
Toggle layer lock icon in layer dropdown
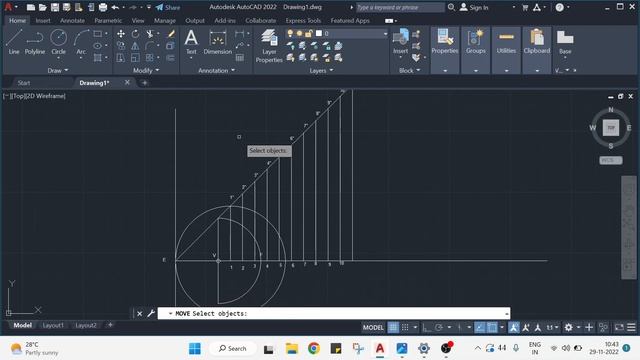pos(309,33)
